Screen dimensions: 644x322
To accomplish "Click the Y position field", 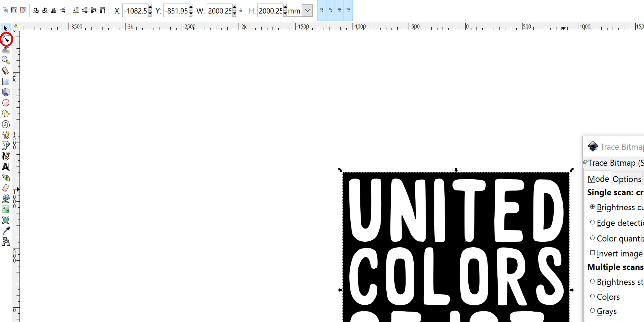I will [176, 11].
